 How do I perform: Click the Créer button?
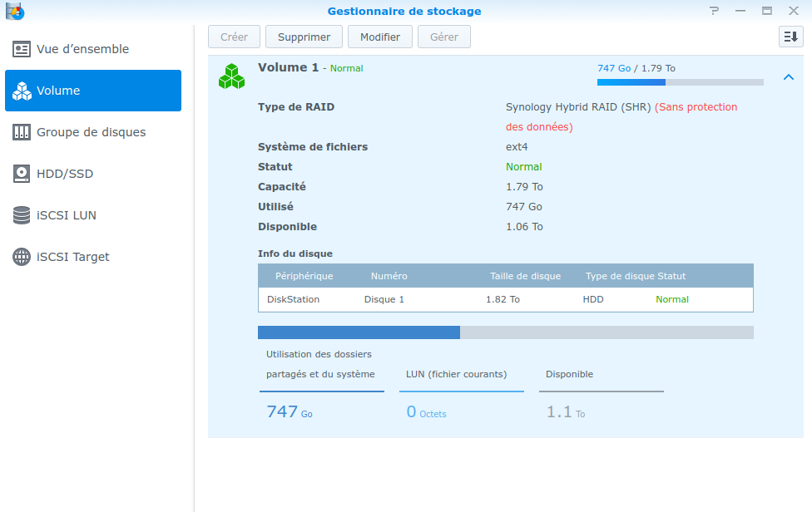point(234,37)
